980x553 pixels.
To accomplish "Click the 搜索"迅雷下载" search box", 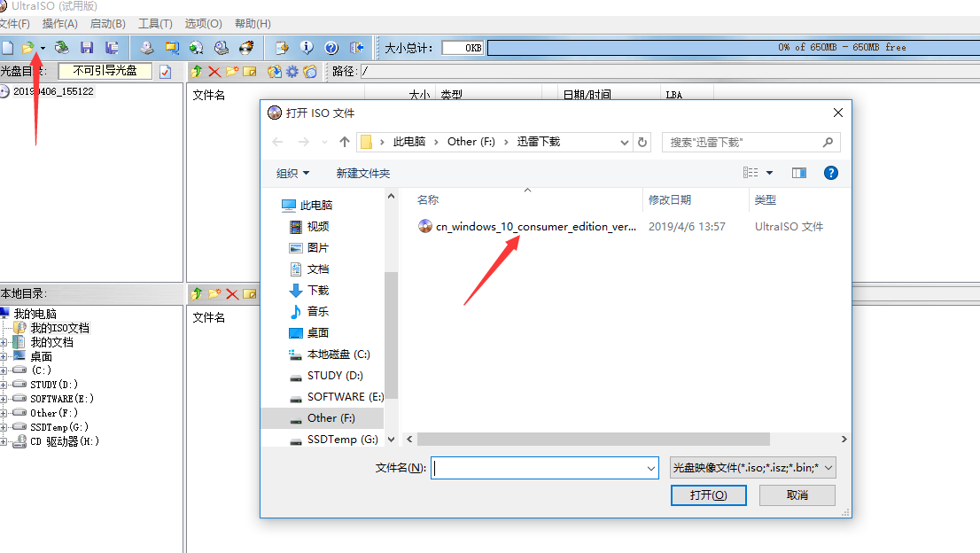I will [x=751, y=143].
